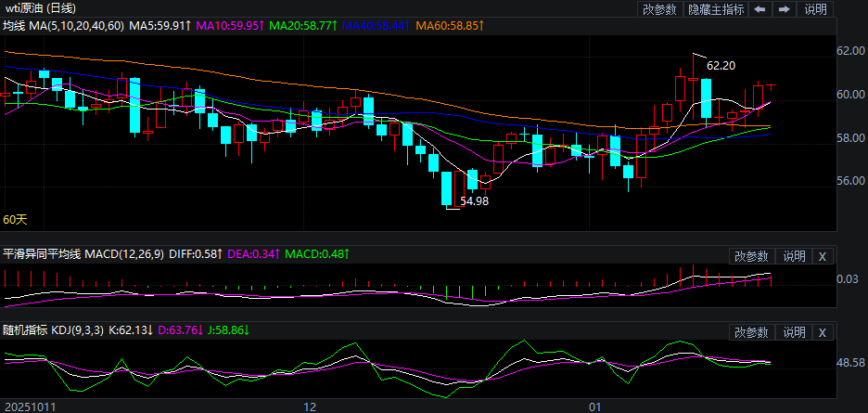Click the right arrow navigation icon
The height and width of the screenshot is (413, 868).
click(784, 9)
